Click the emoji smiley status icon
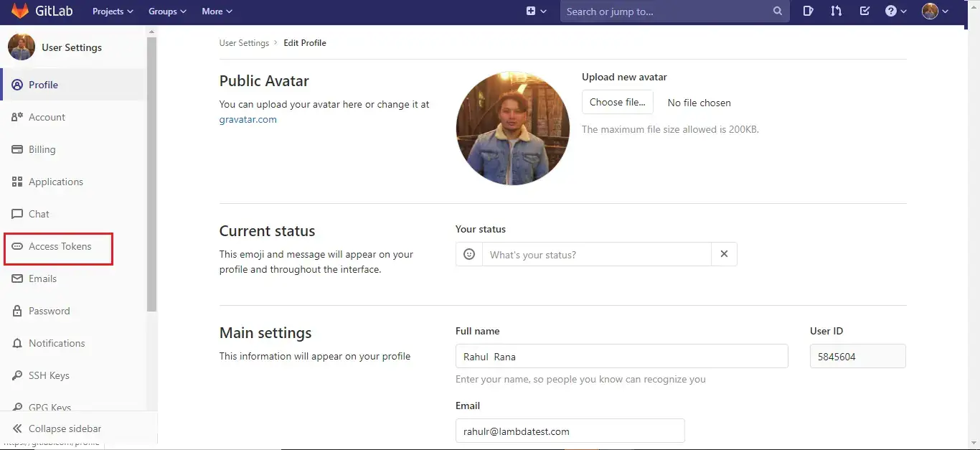The image size is (980, 450). coord(469,254)
